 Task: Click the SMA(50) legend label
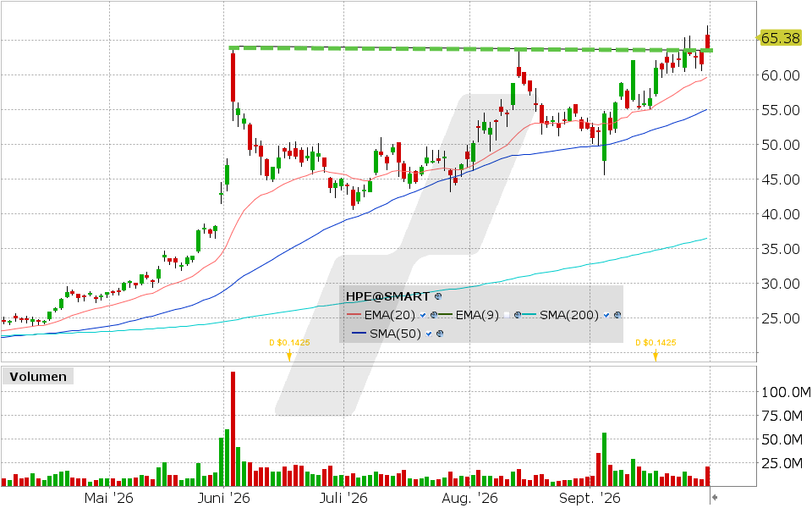click(x=395, y=334)
